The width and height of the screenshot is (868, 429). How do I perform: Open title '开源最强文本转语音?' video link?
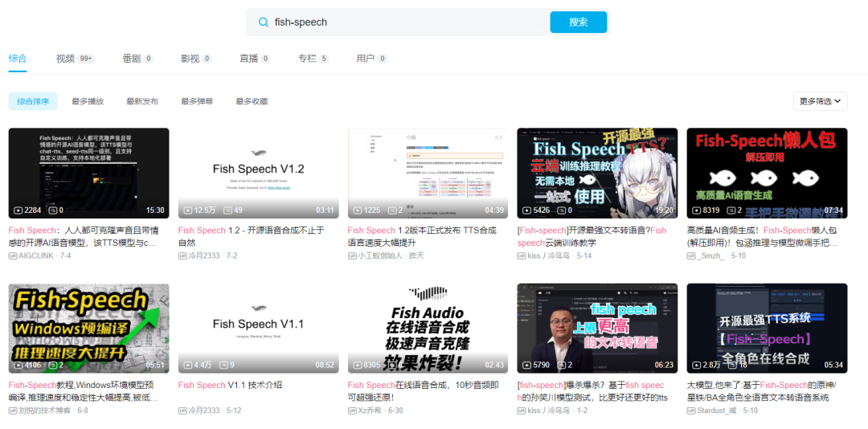(592, 236)
